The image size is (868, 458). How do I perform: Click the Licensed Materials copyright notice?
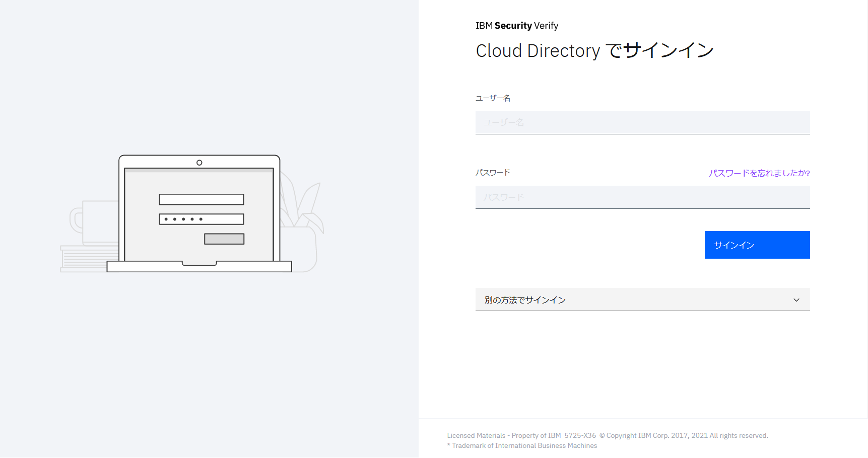tap(608, 436)
